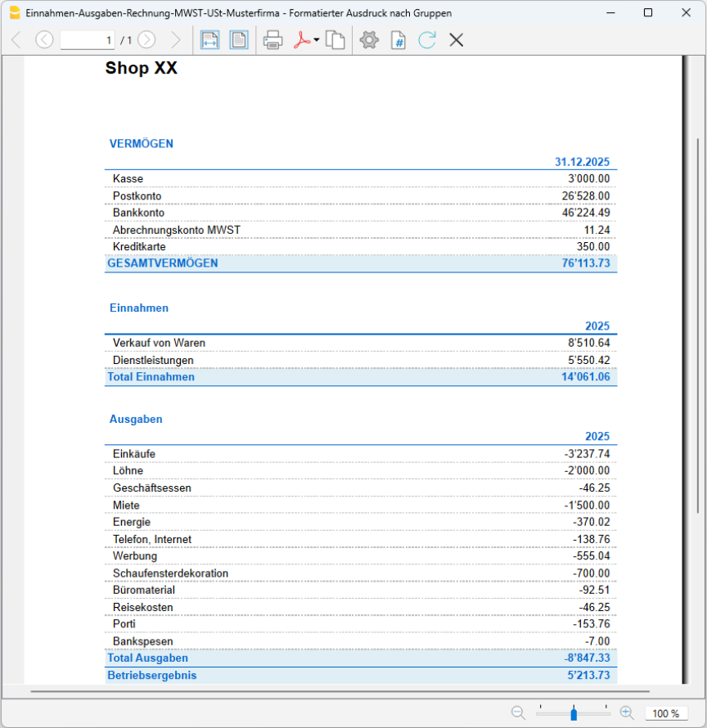Click the horizontal scrollbar

340,691
